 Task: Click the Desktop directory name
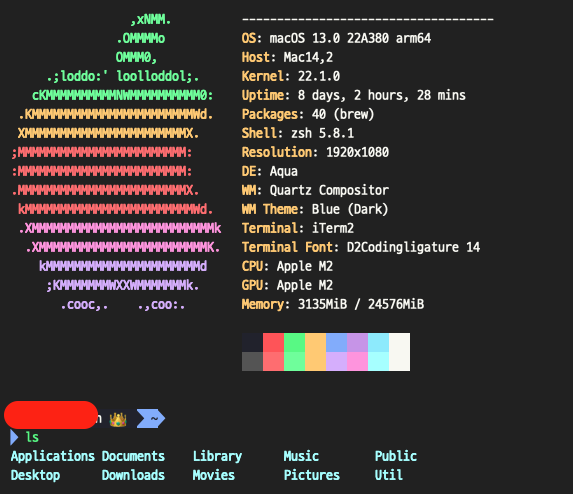[x=35, y=475]
